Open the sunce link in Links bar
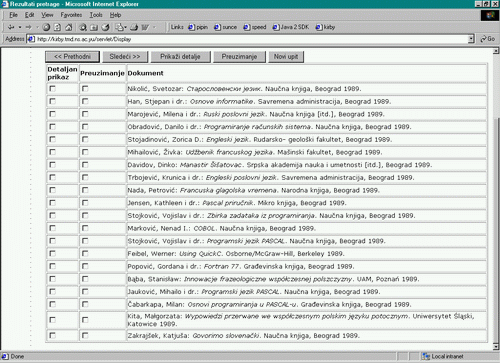Viewport: 500px width, 363px height. click(225, 27)
